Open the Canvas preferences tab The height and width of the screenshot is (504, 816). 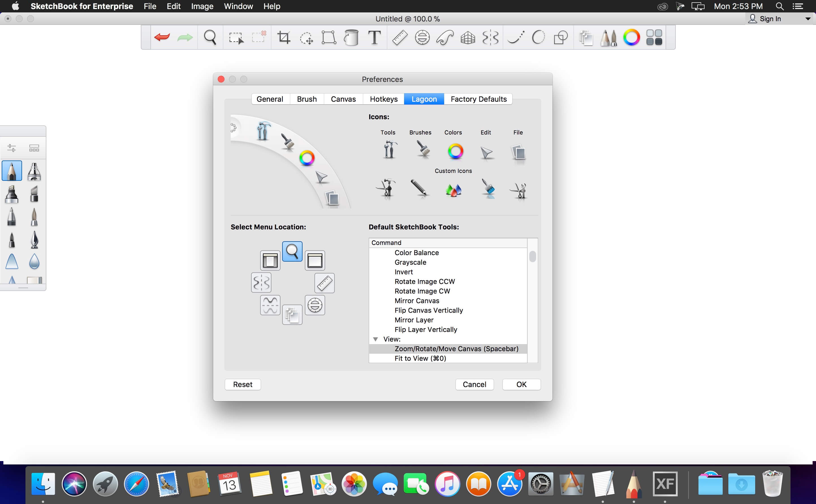point(343,99)
